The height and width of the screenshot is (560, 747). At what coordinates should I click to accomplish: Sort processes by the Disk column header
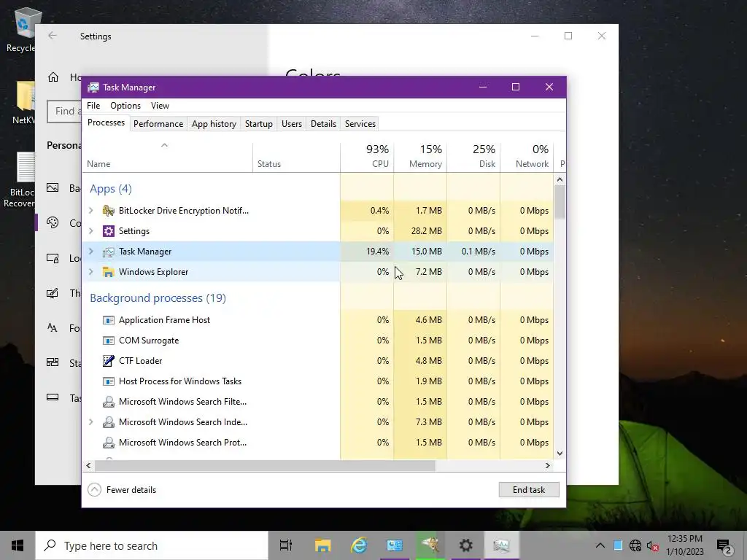click(x=473, y=157)
